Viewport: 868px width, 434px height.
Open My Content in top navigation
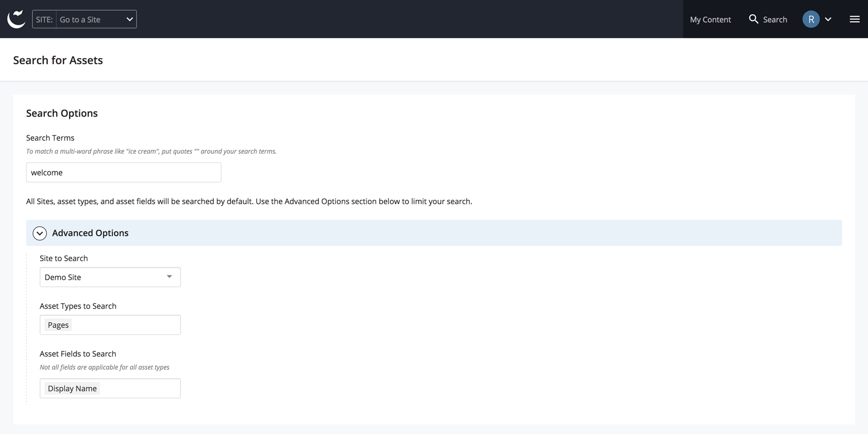[710, 20]
